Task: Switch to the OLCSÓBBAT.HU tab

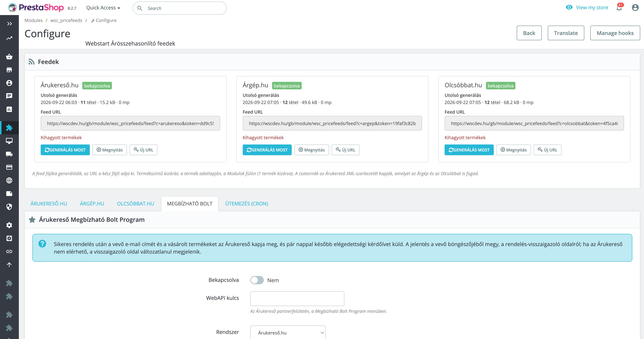Action: click(136, 204)
